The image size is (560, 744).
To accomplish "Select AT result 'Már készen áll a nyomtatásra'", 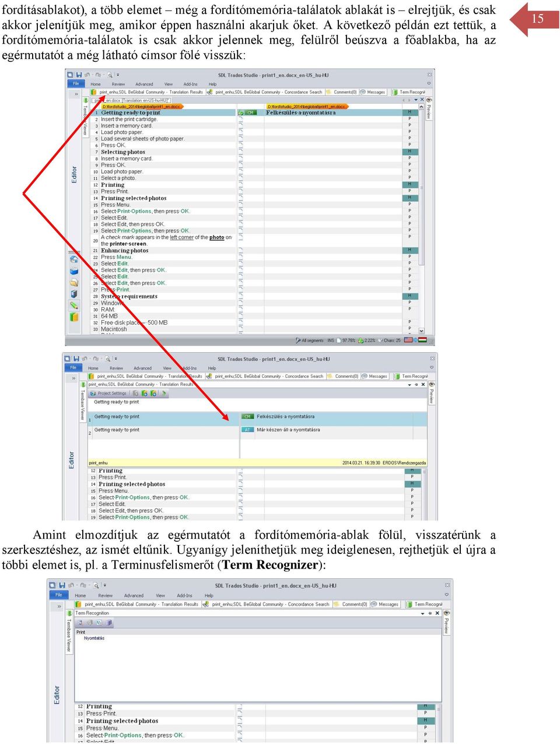I will click(288, 430).
